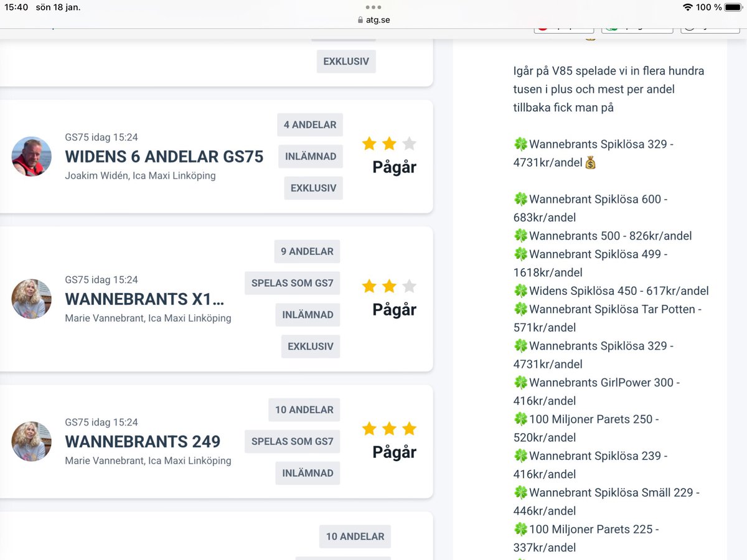Image resolution: width=747 pixels, height=560 pixels.
Task: Tap the lock icon beside atg.se
Action: [x=360, y=19]
